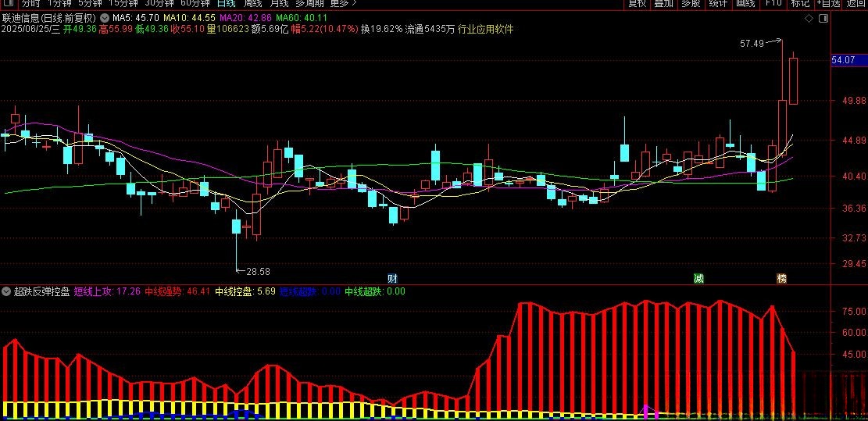
Task: Switch to 周线 weekly chart
Action: point(253,4)
